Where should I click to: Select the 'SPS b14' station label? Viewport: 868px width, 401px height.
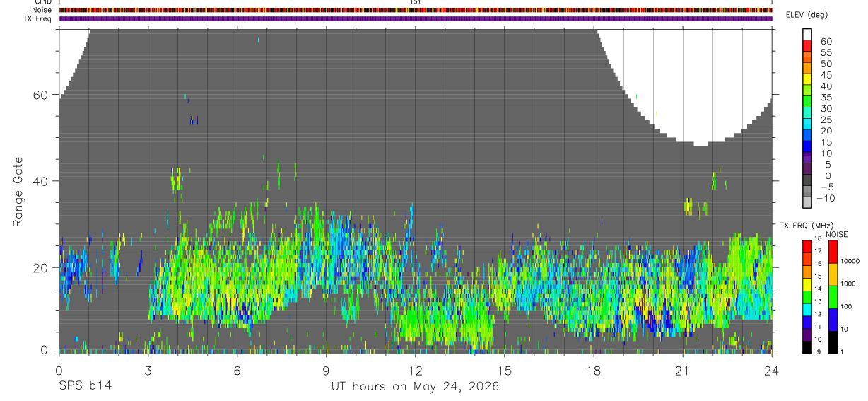[x=85, y=387]
